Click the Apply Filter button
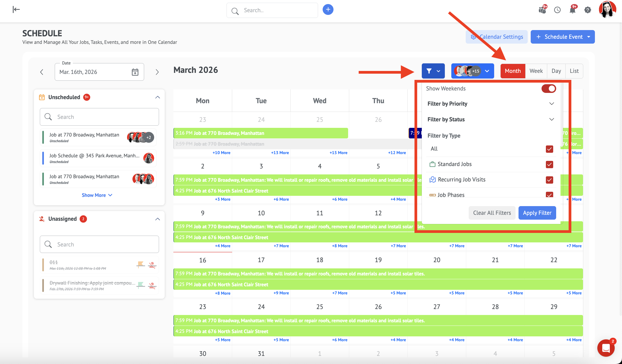 537,213
